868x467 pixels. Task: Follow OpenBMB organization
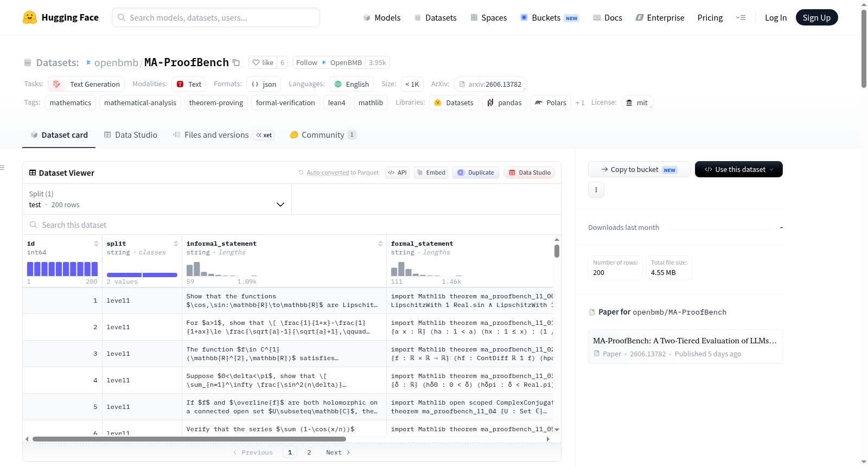tap(329, 62)
